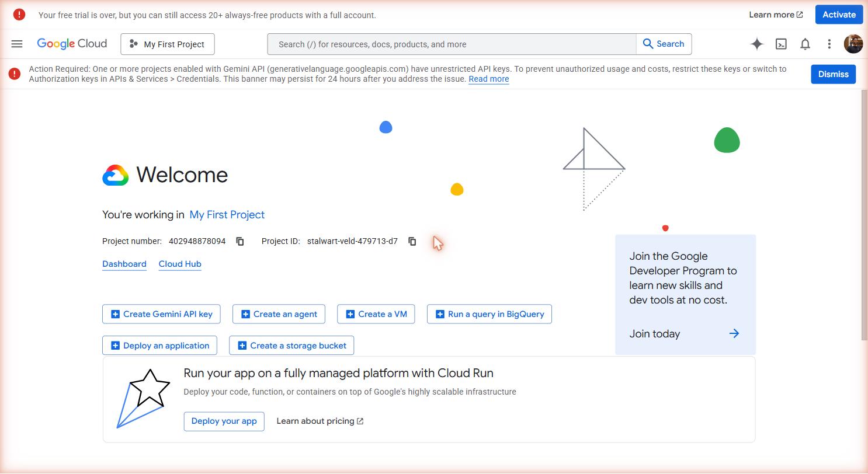Open the Cloud Hub link

tap(180, 264)
